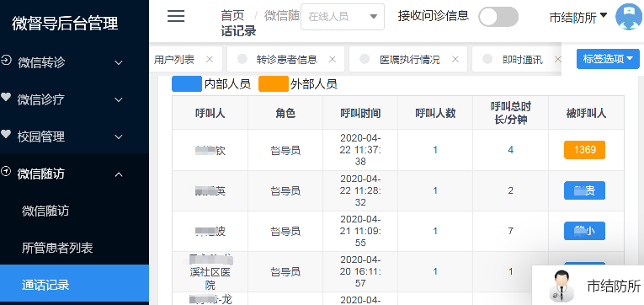Click the 微信转诊 sidebar icon
644x305 pixels.
(6, 60)
